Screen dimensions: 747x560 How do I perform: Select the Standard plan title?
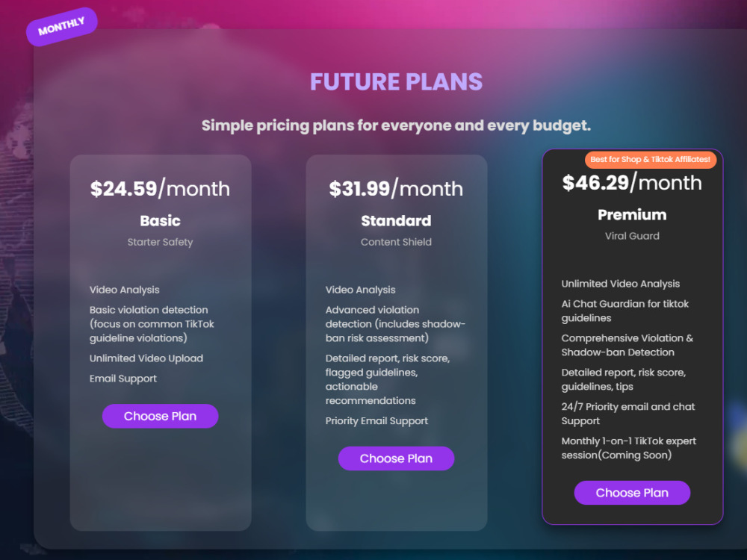[x=396, y=221]
